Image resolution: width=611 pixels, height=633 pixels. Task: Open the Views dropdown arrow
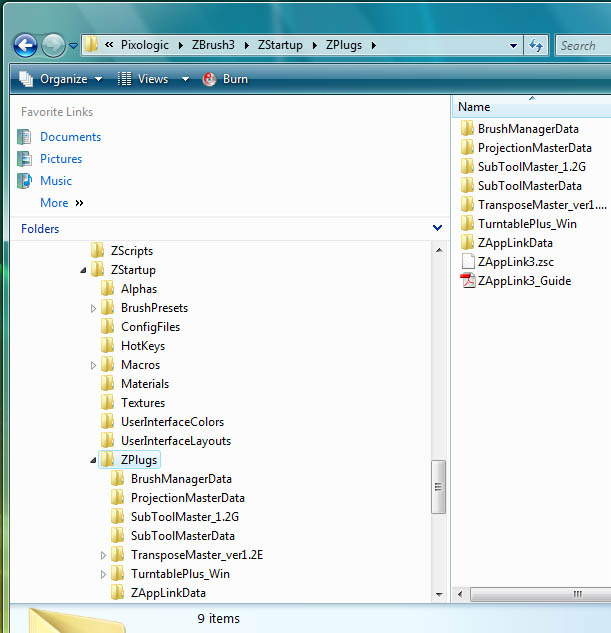click(x=185, y=80)
